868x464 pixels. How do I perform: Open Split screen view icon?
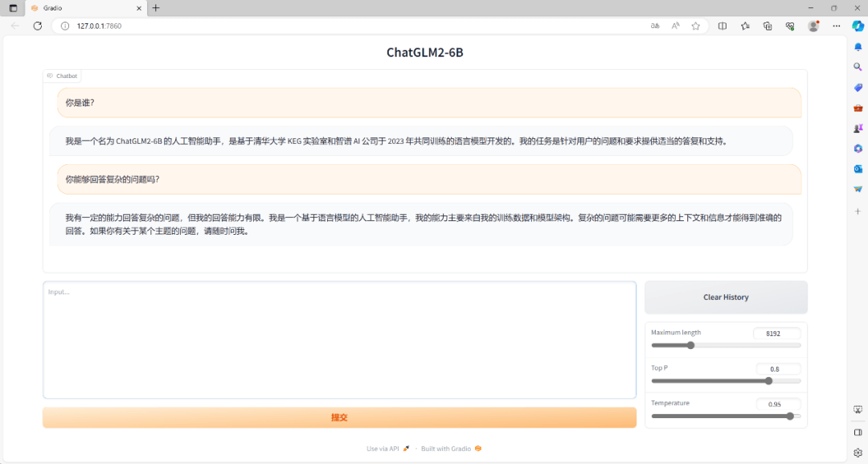point(722,26)
